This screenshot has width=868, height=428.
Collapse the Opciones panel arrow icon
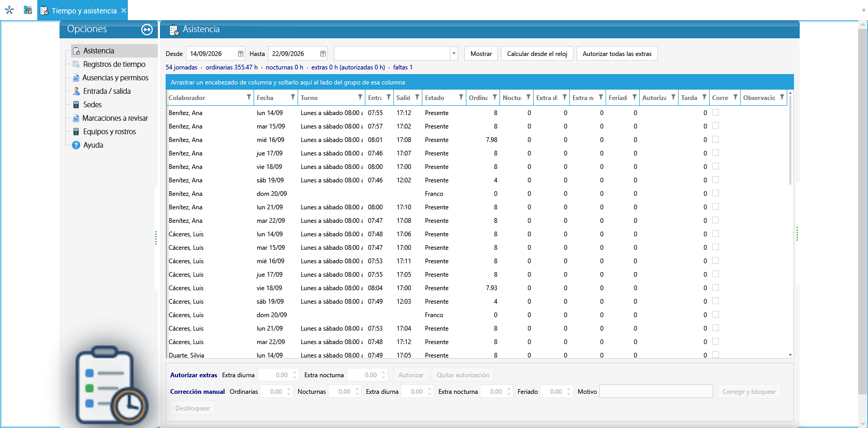point(147,30)
